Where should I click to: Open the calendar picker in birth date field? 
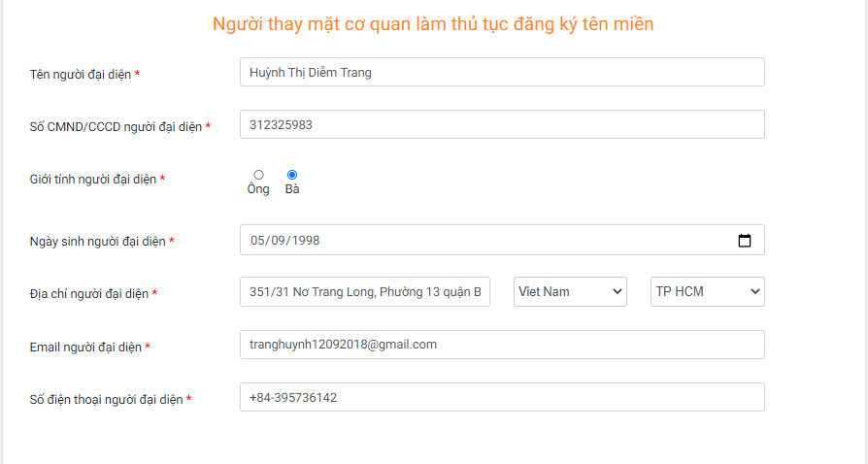point(745,241)
